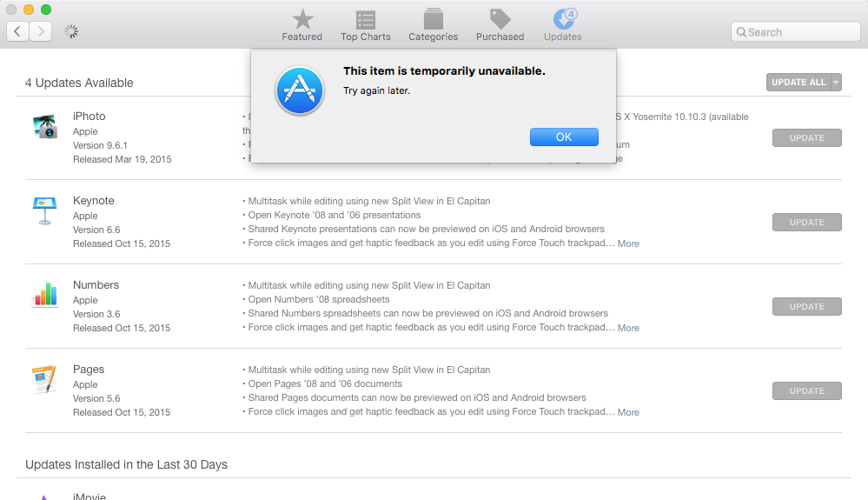Click the Keynote app icon
868x500 pixels.
point(45,211)
